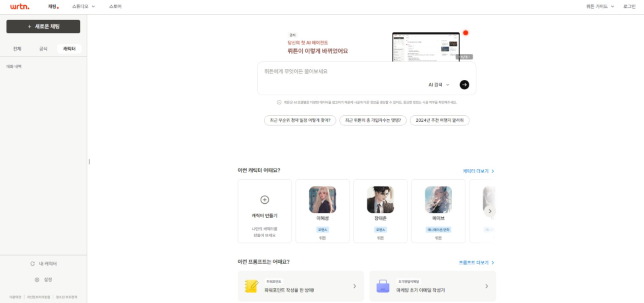Switch to the 채팅 menu

tap(53, 7)
